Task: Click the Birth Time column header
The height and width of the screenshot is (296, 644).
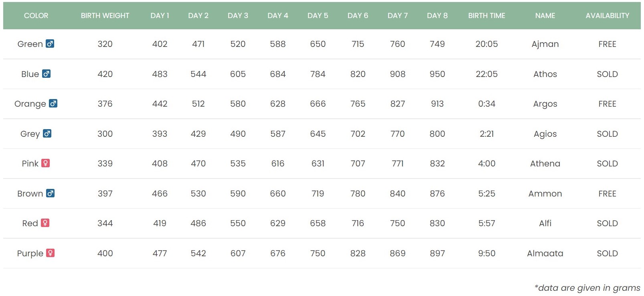Action: pyautogui.click(x=486, y=16)
